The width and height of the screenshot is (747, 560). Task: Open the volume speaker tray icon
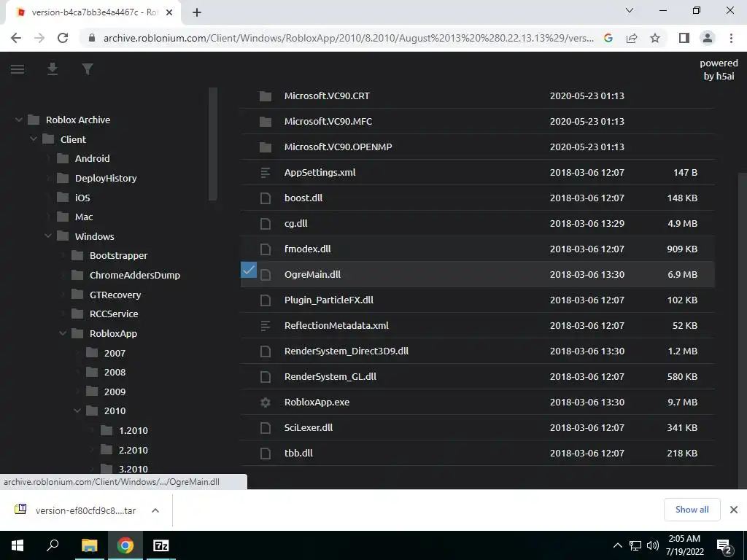tap(653, 545)
